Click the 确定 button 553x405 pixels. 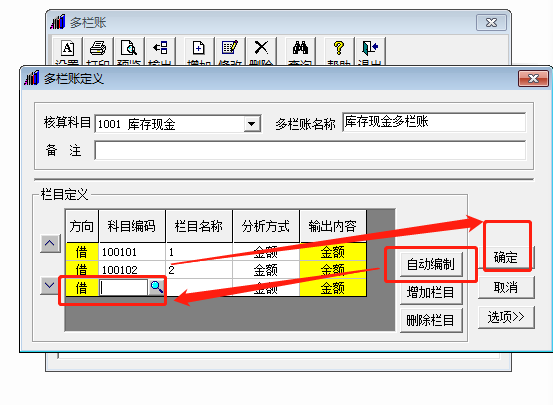506,258
